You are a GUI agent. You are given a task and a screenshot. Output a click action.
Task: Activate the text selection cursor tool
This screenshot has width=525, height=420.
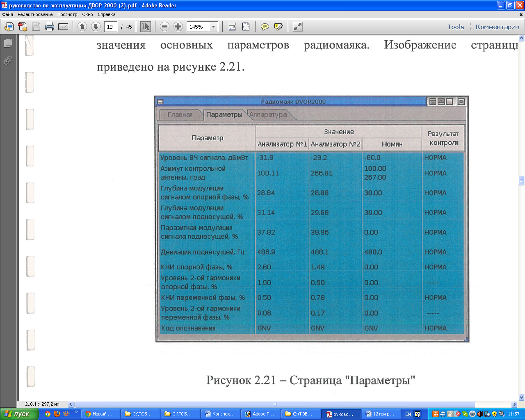click(x=145, y=27)
